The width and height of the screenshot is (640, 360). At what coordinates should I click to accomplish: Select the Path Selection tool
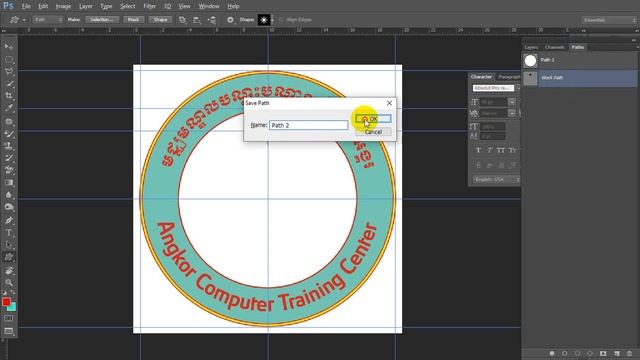[x=9, y=245]
